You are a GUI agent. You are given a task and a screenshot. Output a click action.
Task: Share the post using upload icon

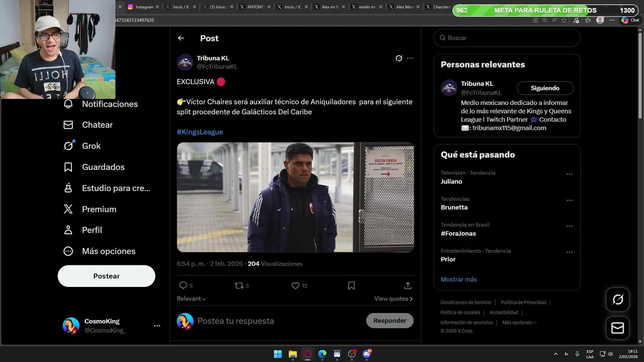pos(408,286)
